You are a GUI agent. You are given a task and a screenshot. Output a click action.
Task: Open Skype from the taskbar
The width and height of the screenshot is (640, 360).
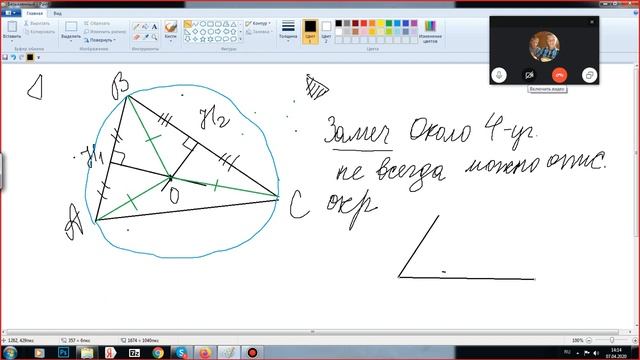point(181,352)
